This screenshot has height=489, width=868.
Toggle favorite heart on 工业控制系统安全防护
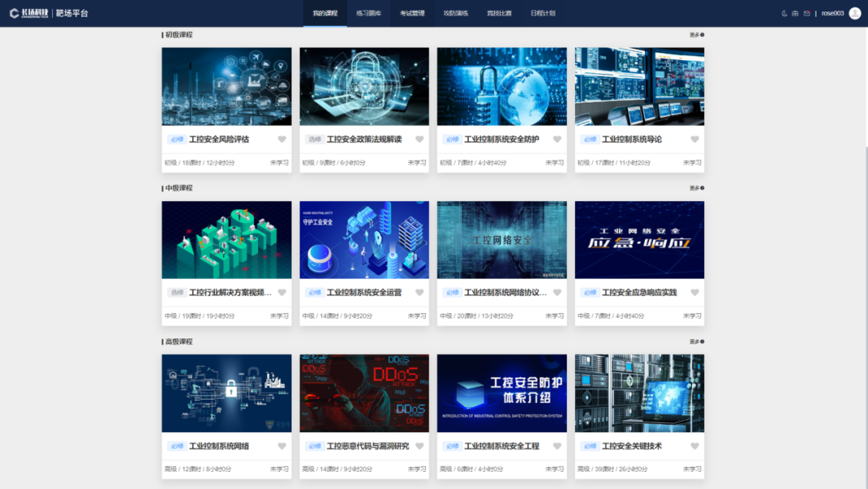(x=557, y=139)
